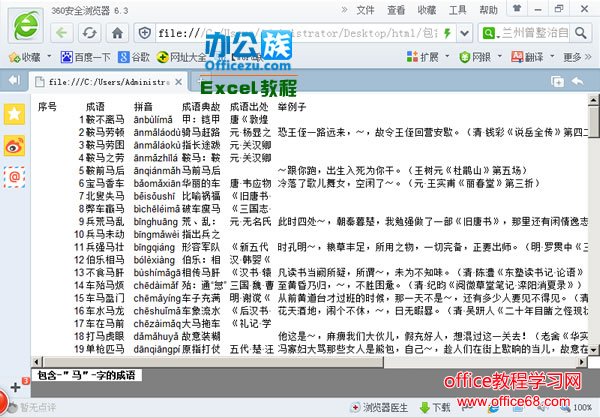Click the 暂无点评 status bar entry
Image resolution: width=600 pixels, height=418 pixels.
tap(33, 407)
